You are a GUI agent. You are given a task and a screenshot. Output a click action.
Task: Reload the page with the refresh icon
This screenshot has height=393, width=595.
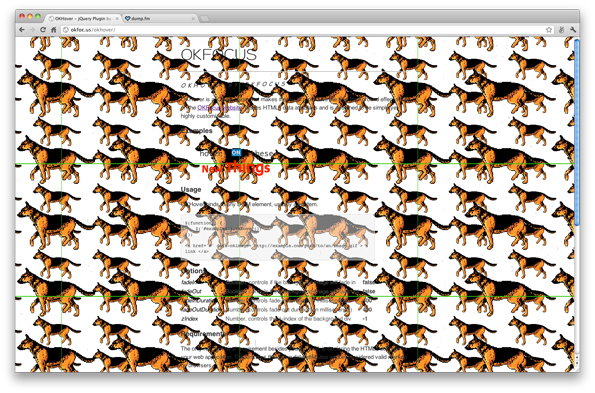coord(43,30)
